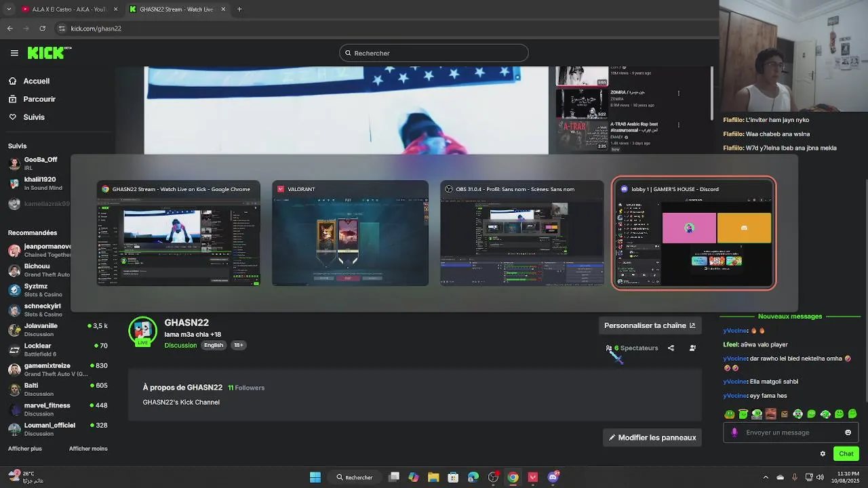This screenshot has height=488, width=868.
Task: Open the Chrome tab search dropdown
Action: pos(9,9)
